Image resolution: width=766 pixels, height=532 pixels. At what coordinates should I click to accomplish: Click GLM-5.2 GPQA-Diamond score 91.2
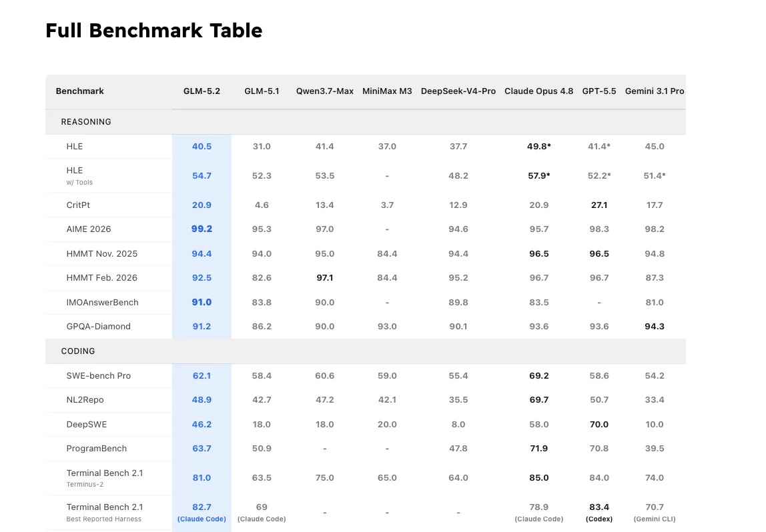202,327
